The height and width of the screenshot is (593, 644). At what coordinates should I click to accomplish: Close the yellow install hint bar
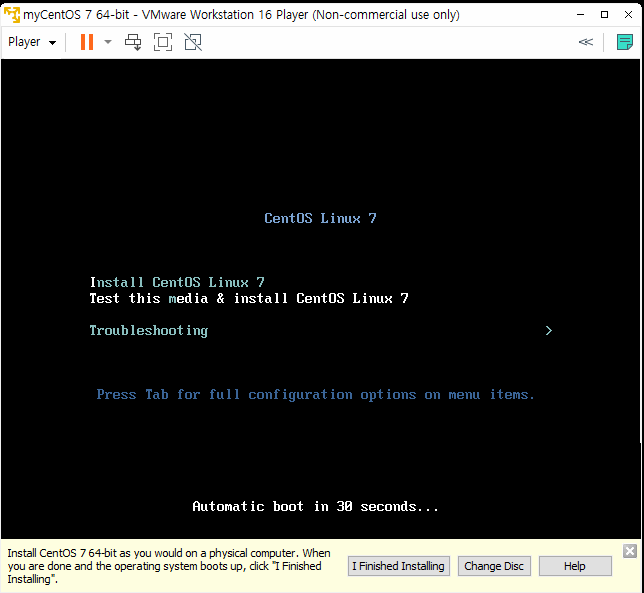point(629,551)
